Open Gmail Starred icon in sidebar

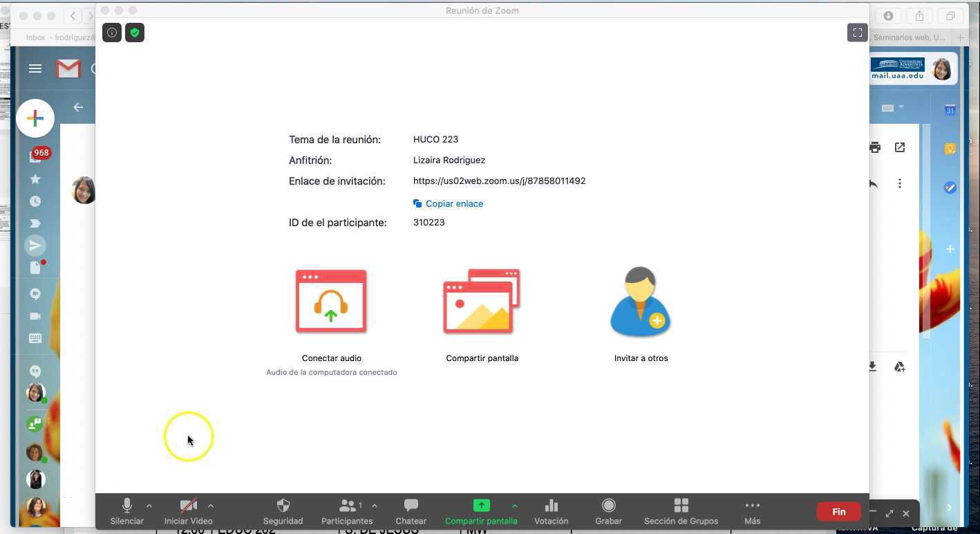pyautogui.click(x=35, y=179)
